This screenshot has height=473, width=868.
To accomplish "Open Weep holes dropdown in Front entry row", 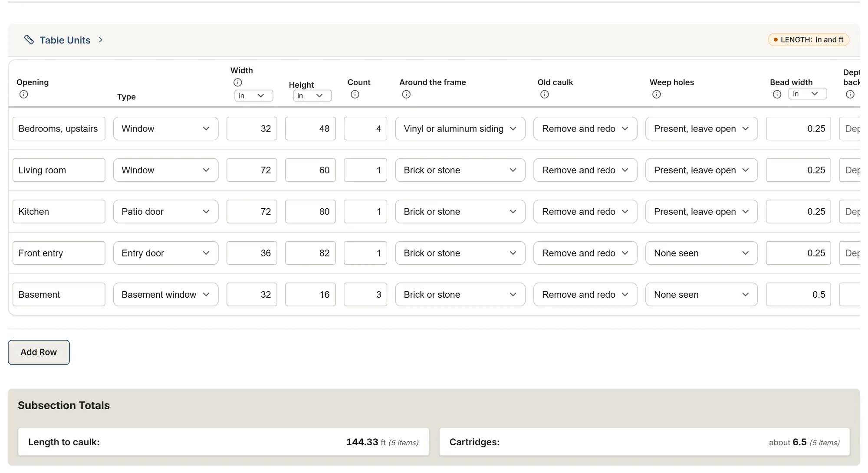I will (701, 253).
